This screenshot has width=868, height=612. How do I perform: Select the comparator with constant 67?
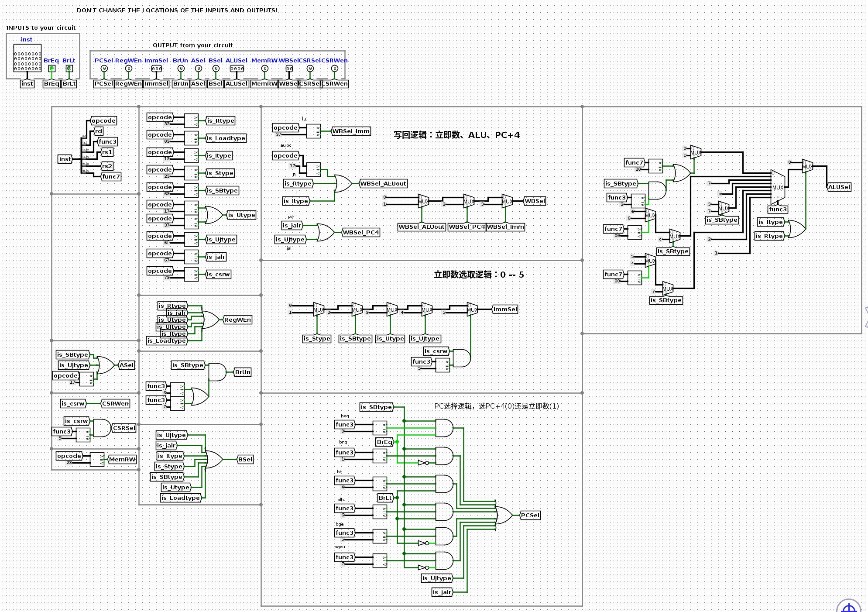click(x=191, y=257)
